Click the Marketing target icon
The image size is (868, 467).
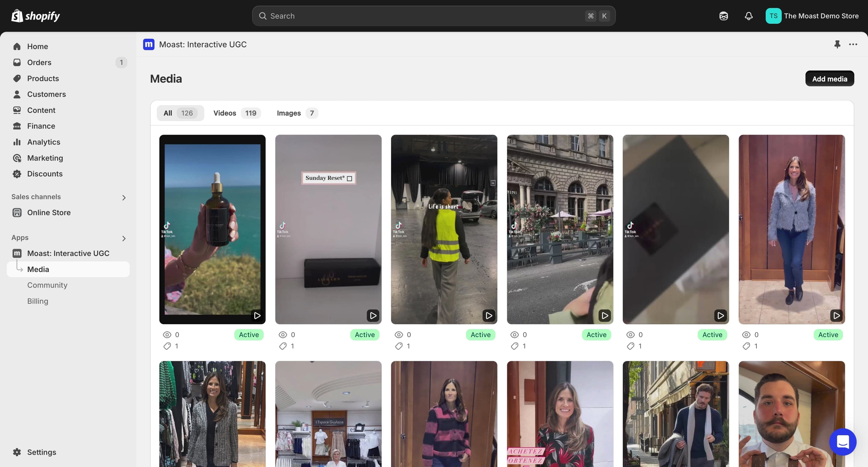[17, 158]
